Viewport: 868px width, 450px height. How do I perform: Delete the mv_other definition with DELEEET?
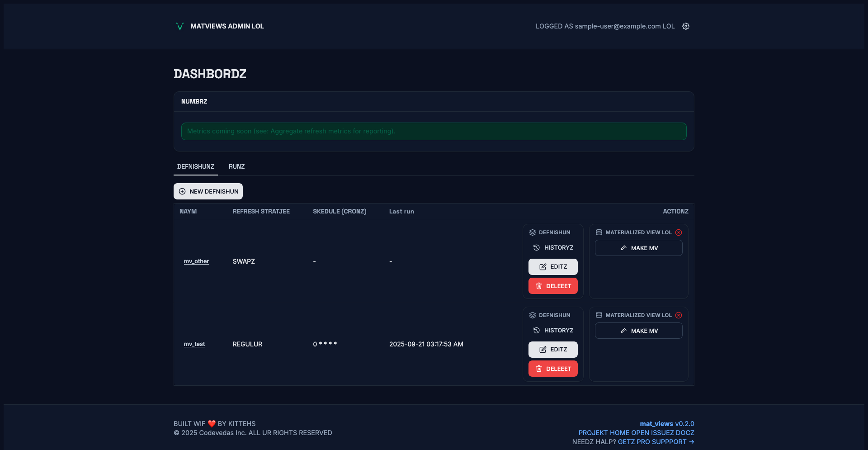tap(553, 286)
